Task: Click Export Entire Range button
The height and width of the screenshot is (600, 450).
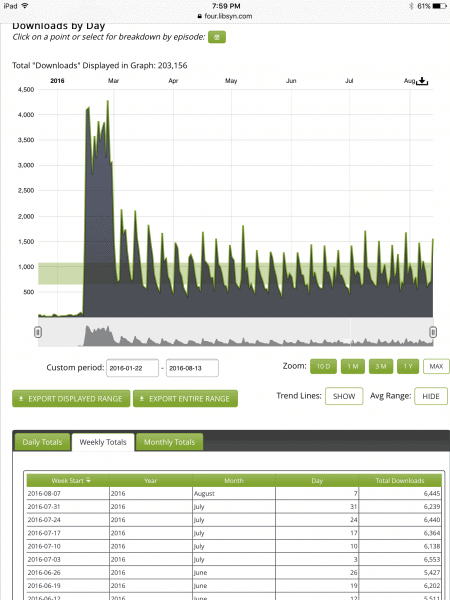Action: click(x=185, y=399)
